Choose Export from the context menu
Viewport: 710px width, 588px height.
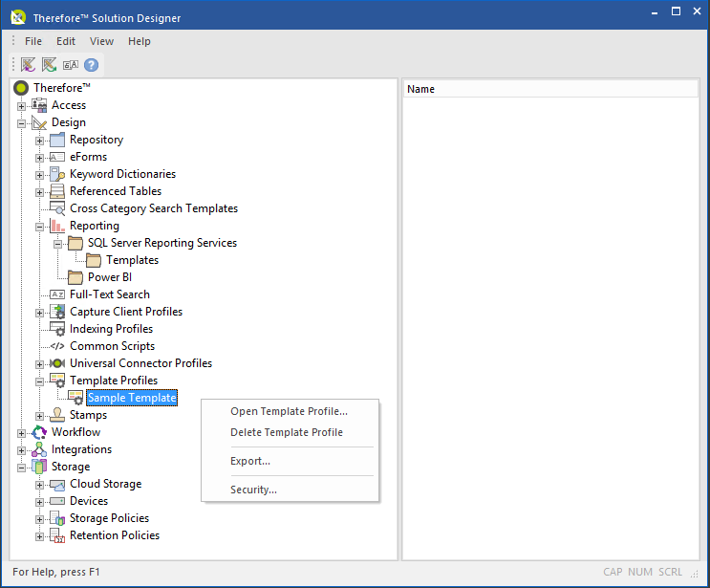point(249,461)
